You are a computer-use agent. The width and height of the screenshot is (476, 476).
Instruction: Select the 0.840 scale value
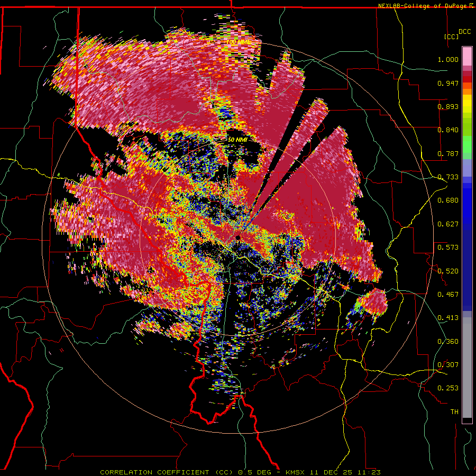(448, 130)
